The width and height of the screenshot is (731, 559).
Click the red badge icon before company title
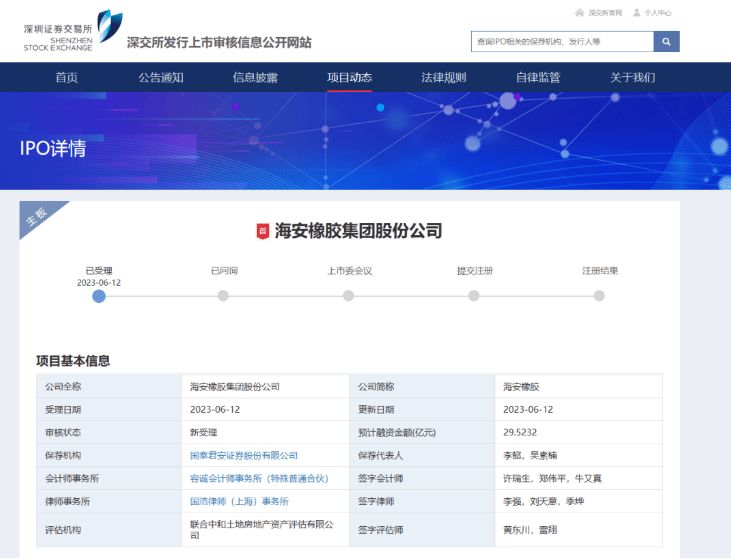pyautogui.click(x=263, y=231)
